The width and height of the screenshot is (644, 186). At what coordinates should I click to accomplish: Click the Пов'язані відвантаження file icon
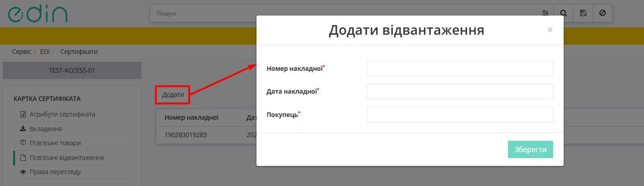[x=23, y=158]
